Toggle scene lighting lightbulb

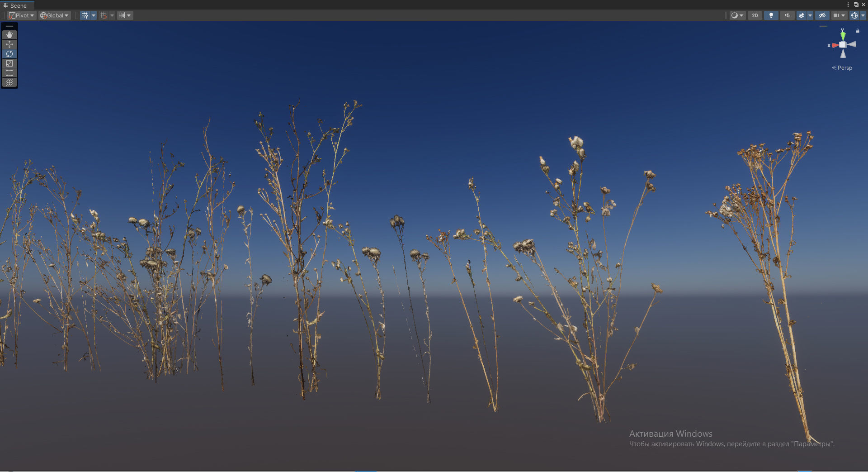click(x=771, y=15)
